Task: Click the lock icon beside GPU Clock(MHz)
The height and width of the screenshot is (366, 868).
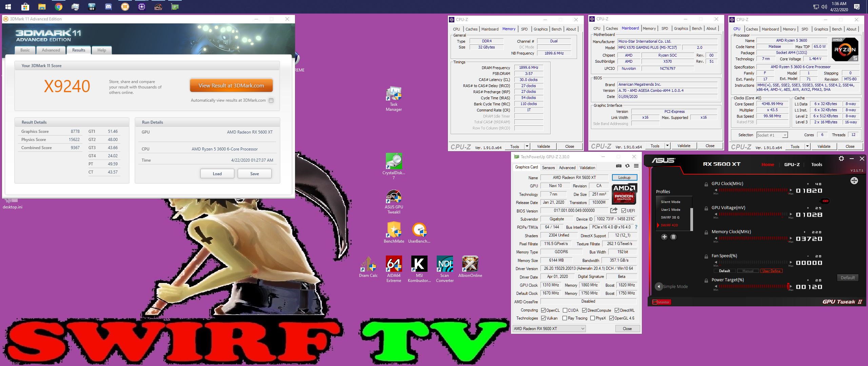Action: point(706,184)
